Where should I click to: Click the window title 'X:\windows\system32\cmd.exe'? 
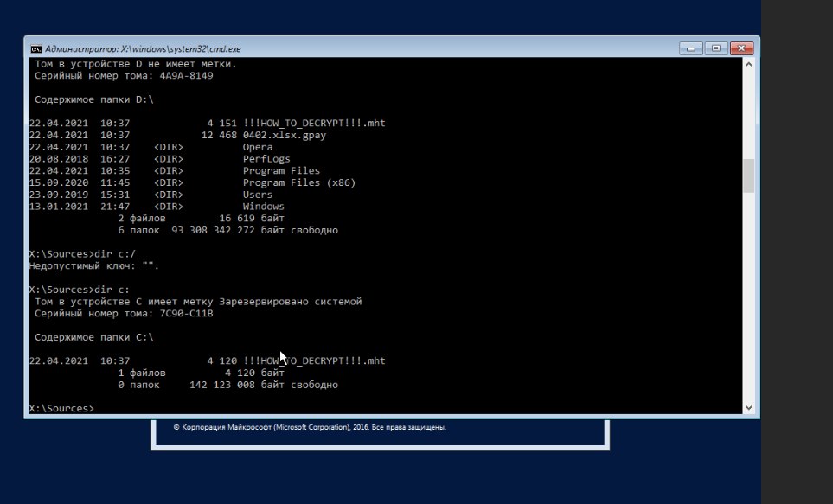181,49
